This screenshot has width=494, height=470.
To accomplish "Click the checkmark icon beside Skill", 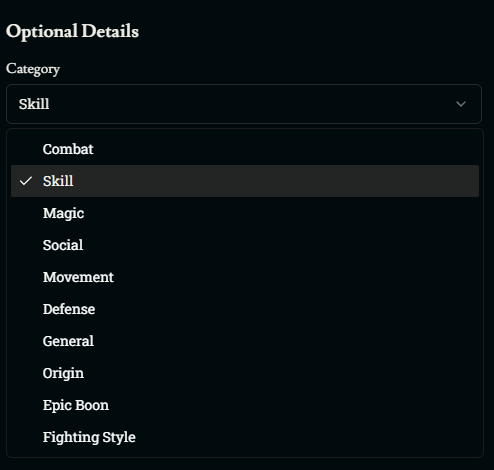I will pyautogui.click(x=26, y=181).
